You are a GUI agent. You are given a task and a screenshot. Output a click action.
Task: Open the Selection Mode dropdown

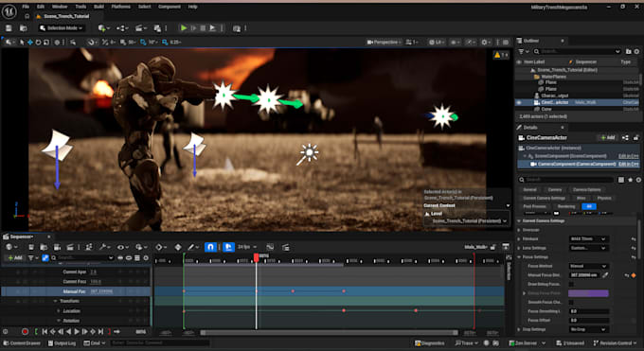tap(62, 28)
